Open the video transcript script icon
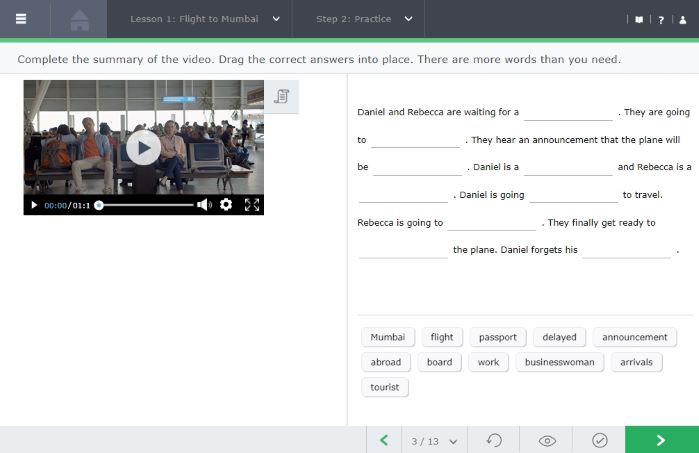 coord(281,96)
